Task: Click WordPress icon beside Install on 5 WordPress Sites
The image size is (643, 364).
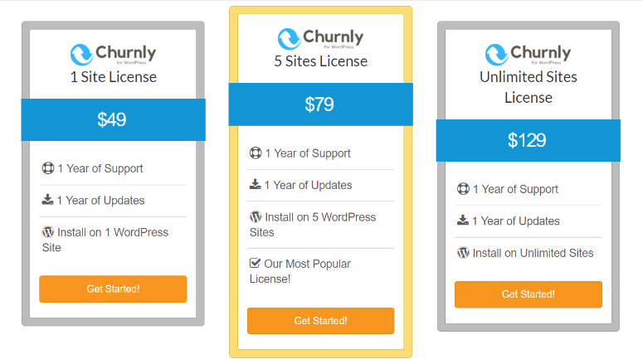Action: click(256, 216)
